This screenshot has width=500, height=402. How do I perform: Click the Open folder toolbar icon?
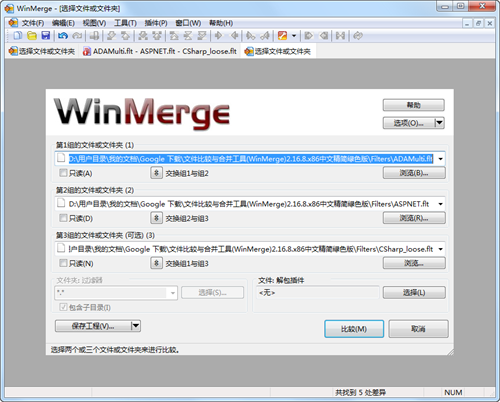click(x=32, y=35)
